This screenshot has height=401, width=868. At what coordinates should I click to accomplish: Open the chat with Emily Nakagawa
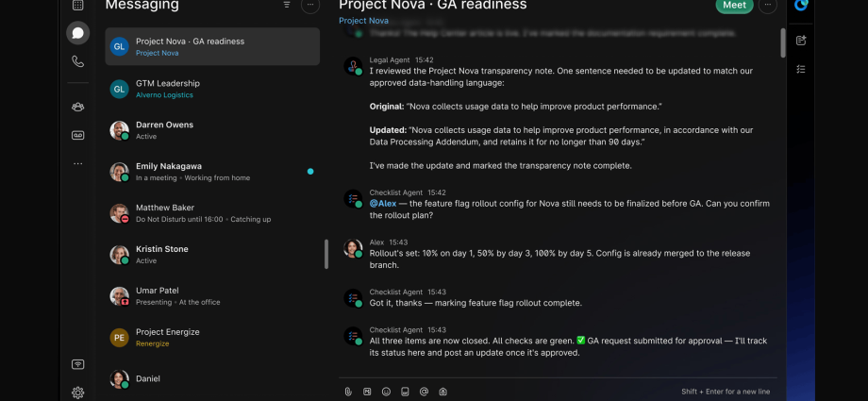coord(212,172)
